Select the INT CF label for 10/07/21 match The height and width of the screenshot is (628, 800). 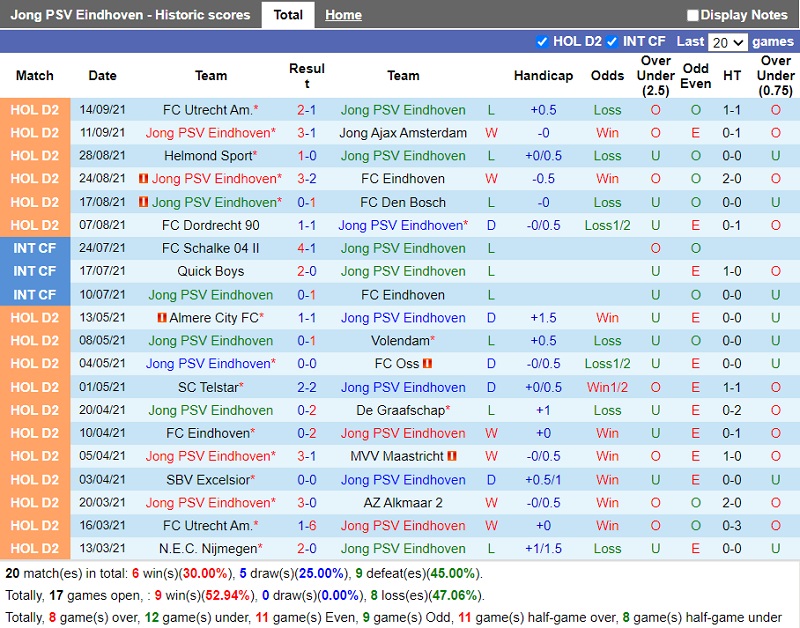[x=35, y=295]
